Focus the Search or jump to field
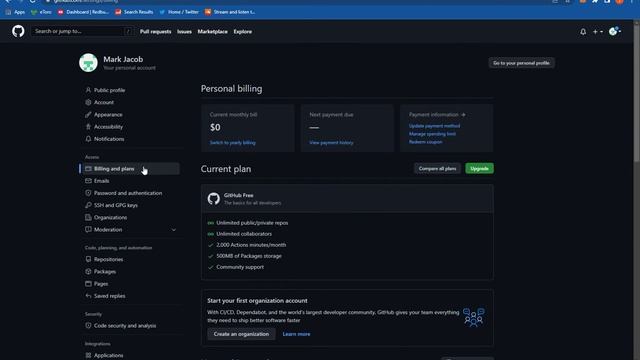 [82, 31]
